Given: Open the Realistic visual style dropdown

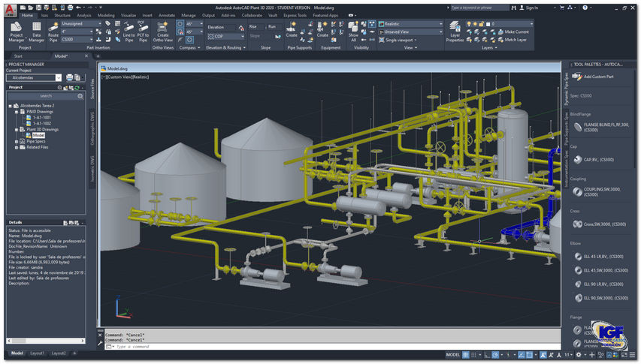Looking at the screenshot, I should coord(410,23).
